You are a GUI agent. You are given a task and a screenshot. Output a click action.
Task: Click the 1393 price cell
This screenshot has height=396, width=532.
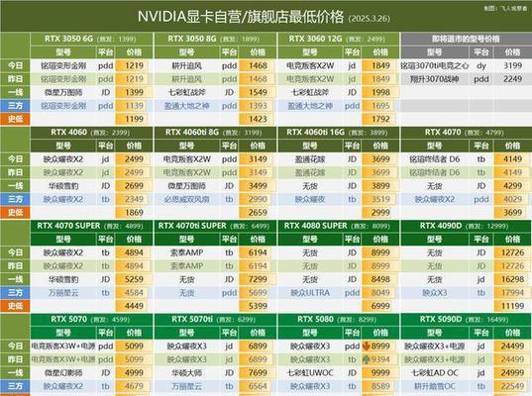click(x=258, y=106)
